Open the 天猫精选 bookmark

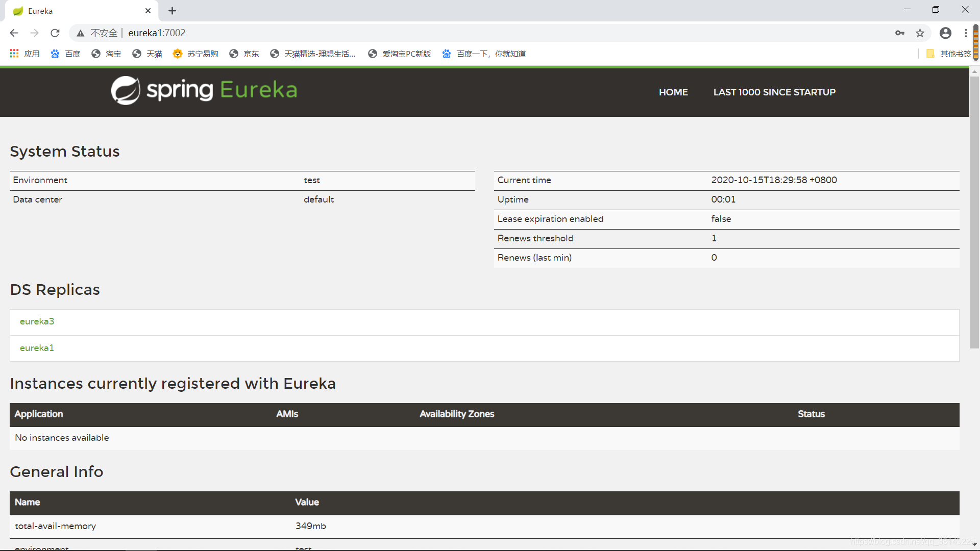click(313, 54)
